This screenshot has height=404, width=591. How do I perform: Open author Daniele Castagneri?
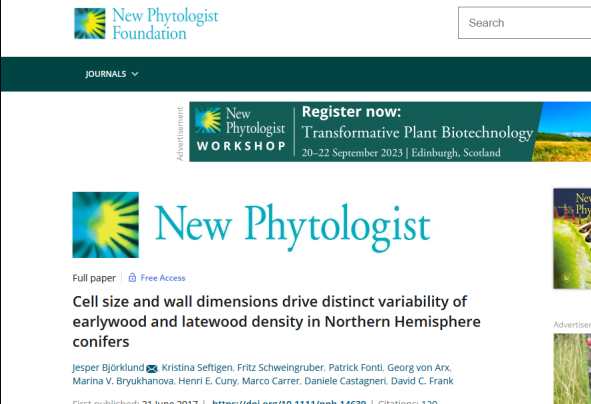(x=345, y=381)
